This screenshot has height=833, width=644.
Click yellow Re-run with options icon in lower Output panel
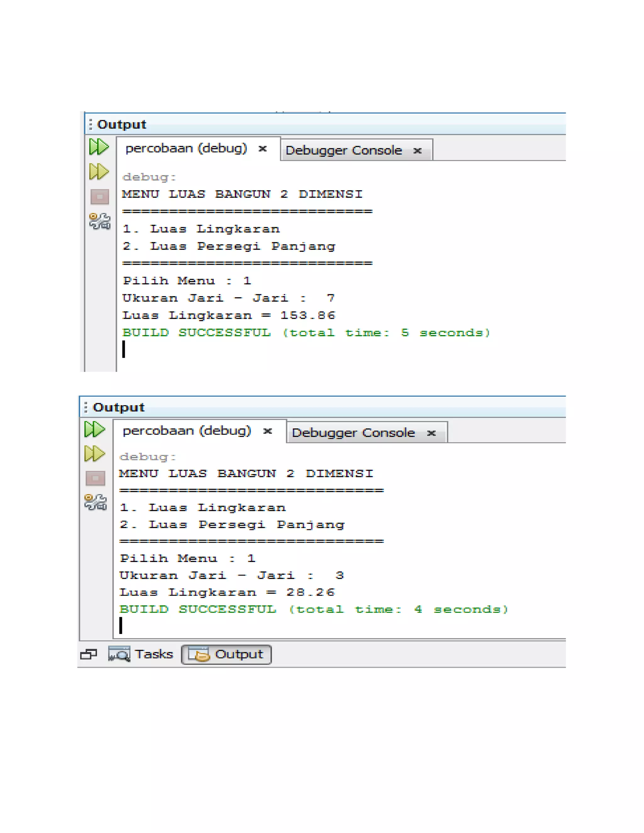pyautogui.click(x=95, y=454)
